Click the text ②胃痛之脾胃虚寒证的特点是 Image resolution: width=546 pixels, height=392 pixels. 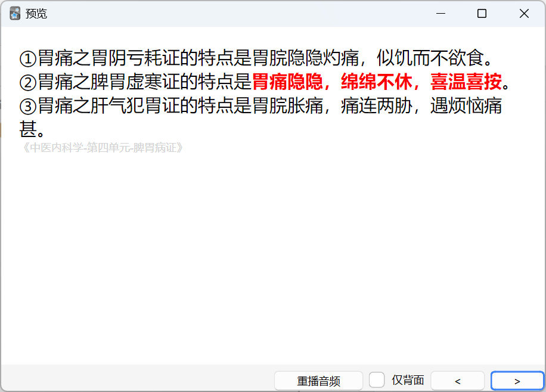pyautogui.click(x=135, y=82)
